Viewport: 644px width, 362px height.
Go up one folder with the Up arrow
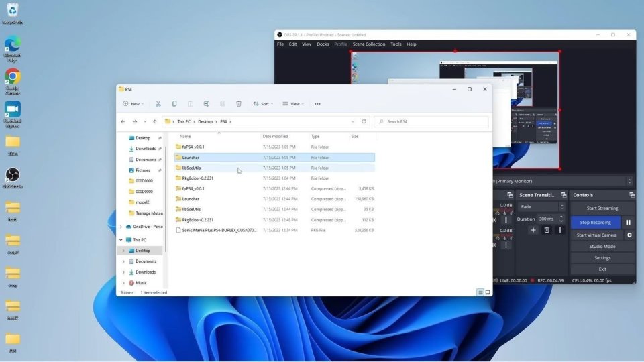[154, 121]
